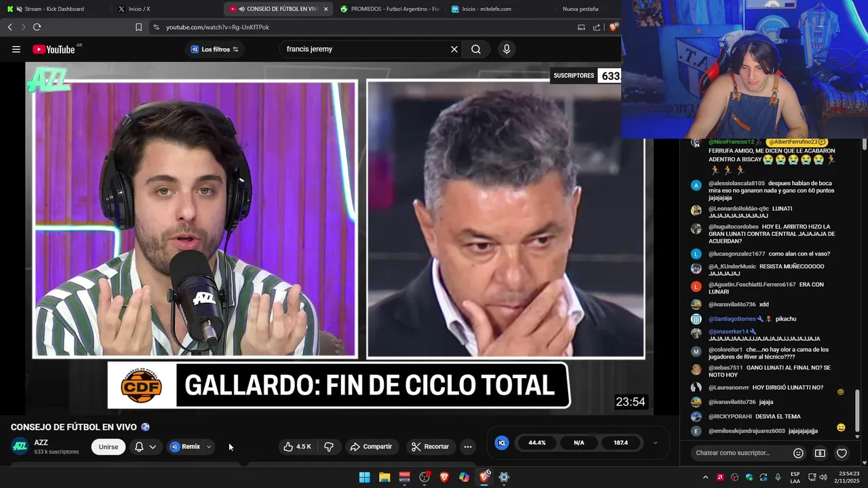Toggle the notification bell for AZZ
868x488 pixels.
point(139,447)
